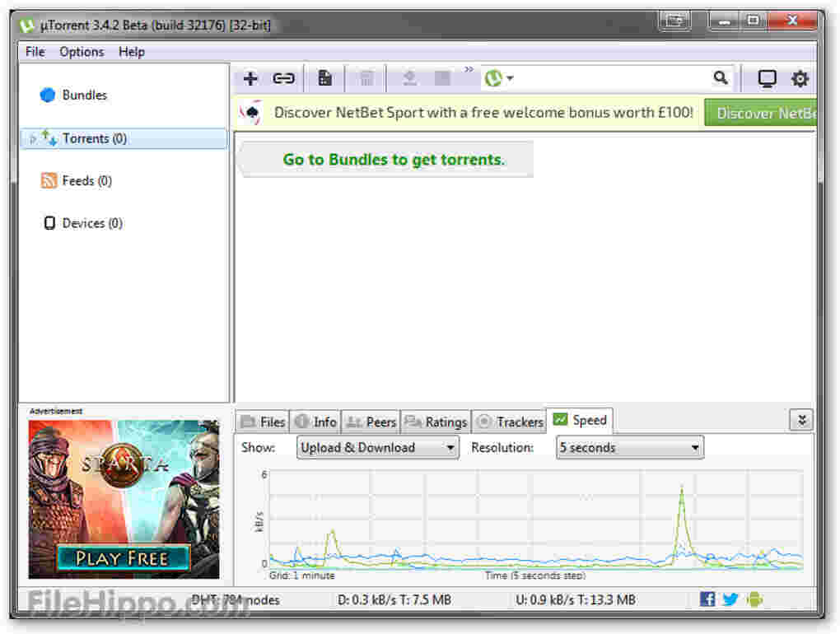Open the 5 seconds resolution dropdown
Screen dimensions: 840x634
[629, 448]
